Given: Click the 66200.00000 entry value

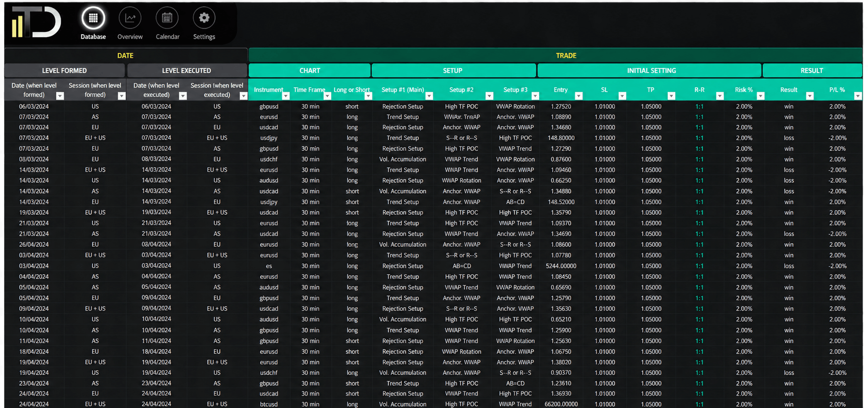Looking at the screenshot, I should 561,404.
